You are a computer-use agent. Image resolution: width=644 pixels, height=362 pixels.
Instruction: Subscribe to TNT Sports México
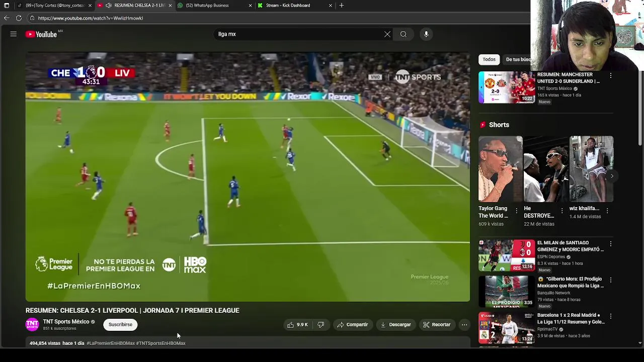tap(120, 325)
